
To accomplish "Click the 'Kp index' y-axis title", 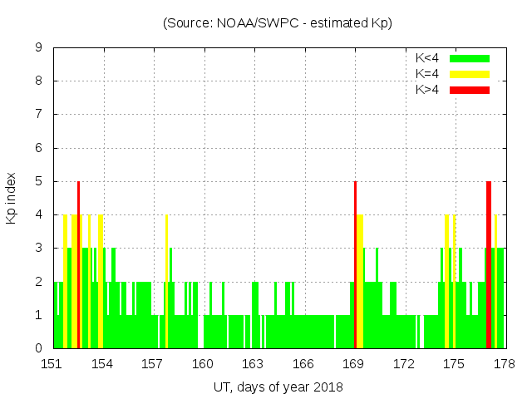I will (x=12, y=198).
